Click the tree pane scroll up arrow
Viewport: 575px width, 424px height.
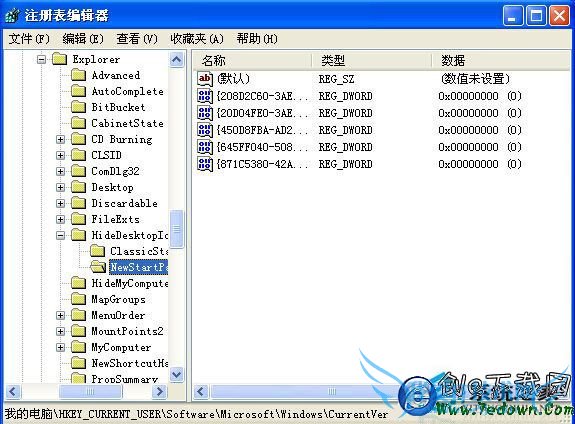(x=176, y=60)
